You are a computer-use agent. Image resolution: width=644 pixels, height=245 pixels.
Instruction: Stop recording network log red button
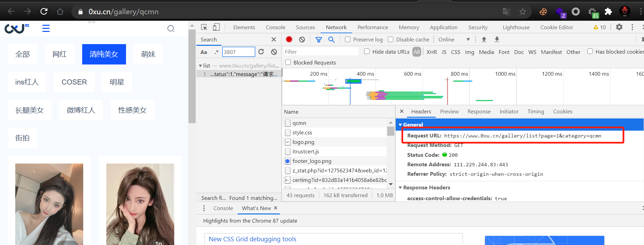pos(289,39)
